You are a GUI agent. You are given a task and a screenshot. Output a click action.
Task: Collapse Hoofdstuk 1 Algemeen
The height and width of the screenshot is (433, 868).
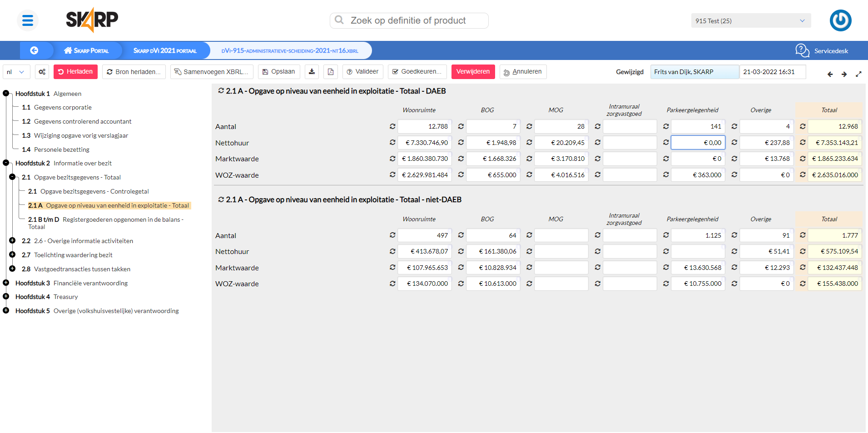click(x=6, y=93)
